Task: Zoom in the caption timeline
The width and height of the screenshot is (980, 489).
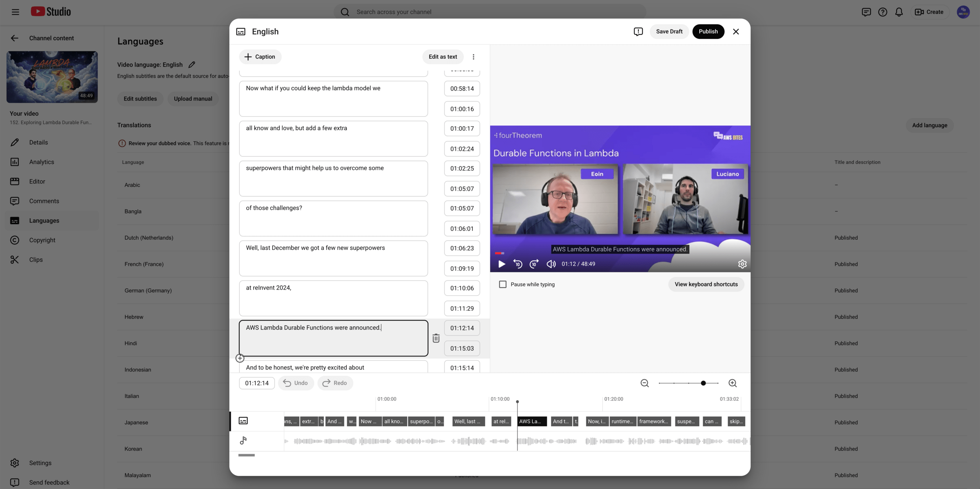Action: click(732, 383)
